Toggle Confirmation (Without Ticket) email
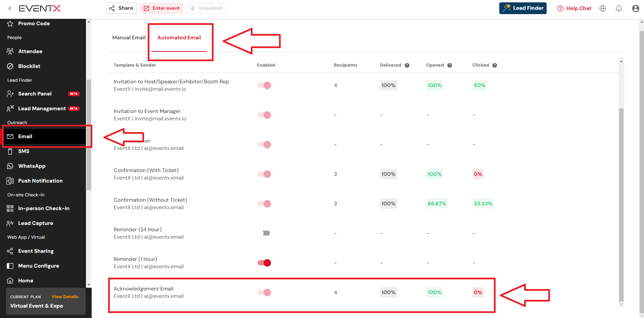The width and height of the screenshot is (644, 318). click(x=264, y=204)
